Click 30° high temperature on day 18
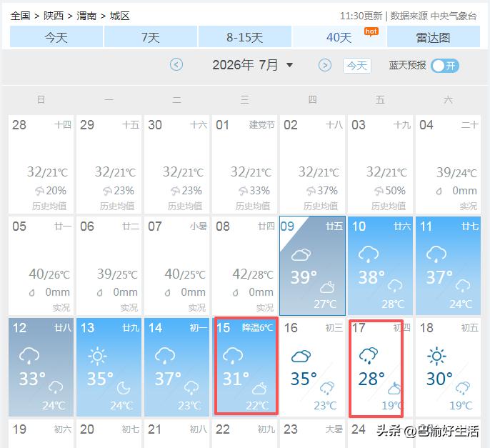The image size is (490, 448). pyautogui.click(x=439, y=379)
